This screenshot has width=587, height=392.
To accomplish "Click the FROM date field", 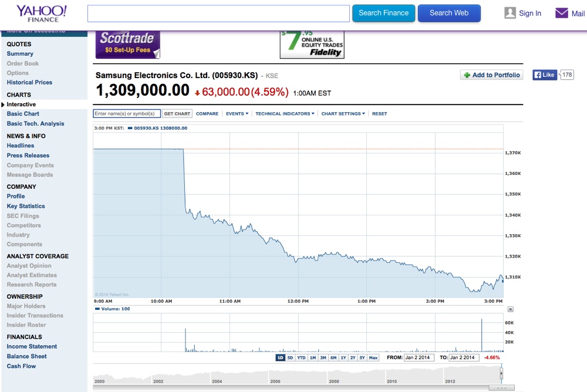I will 419,357.
